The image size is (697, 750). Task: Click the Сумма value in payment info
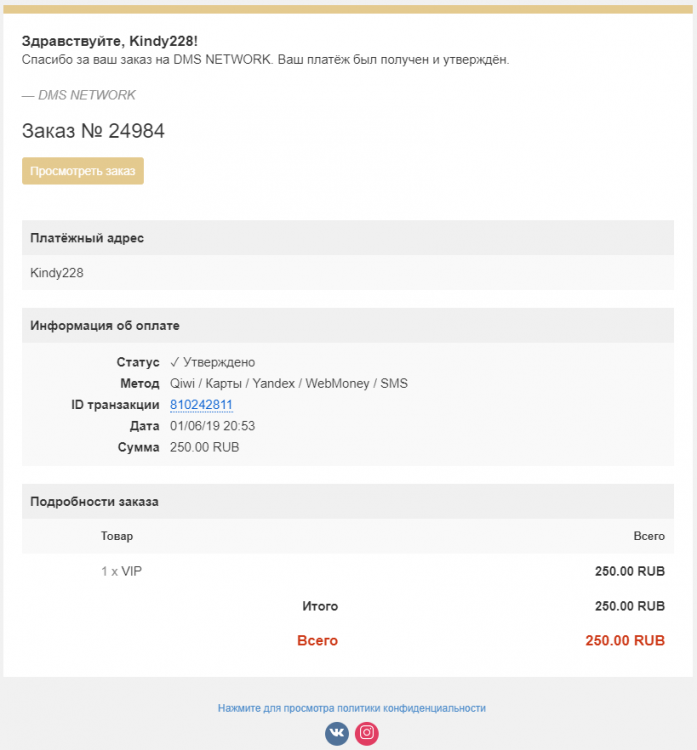pyautogui.click(x=204, y=447)
